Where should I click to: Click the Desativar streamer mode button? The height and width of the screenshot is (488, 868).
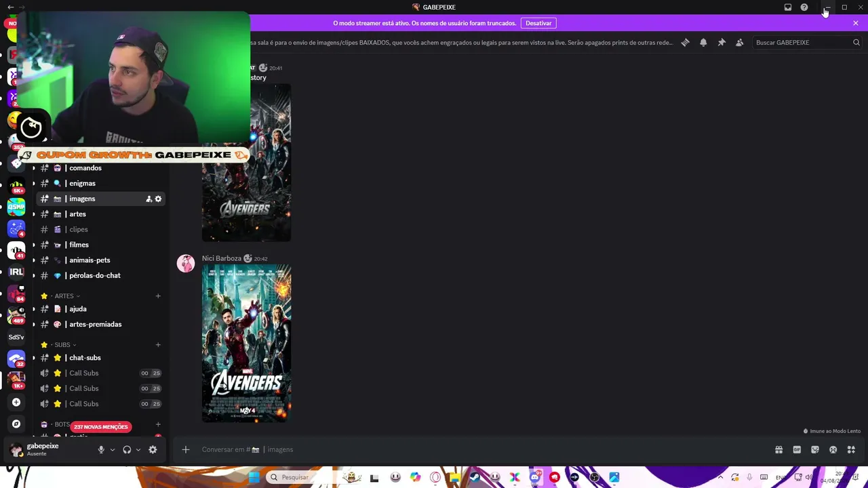(x=538, y=23)
